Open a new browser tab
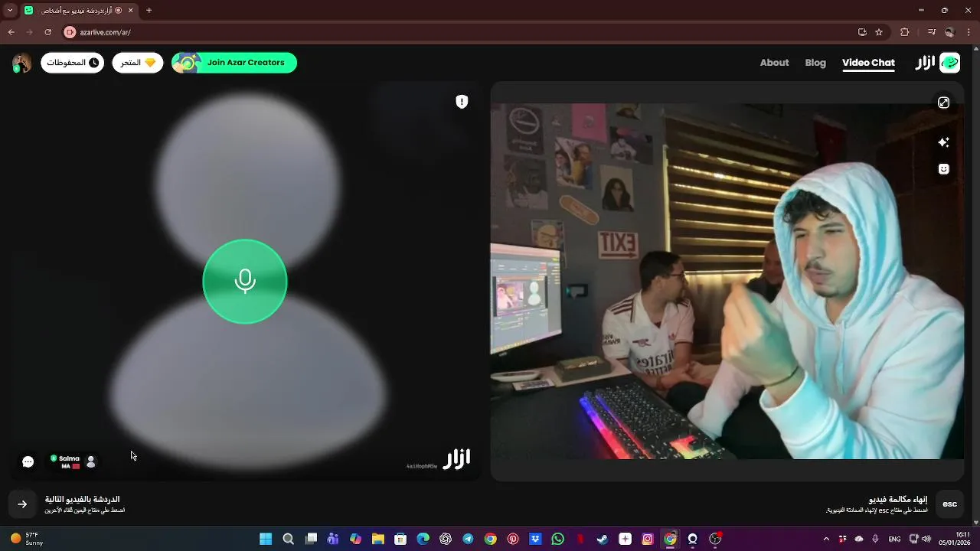 [149, 11]
